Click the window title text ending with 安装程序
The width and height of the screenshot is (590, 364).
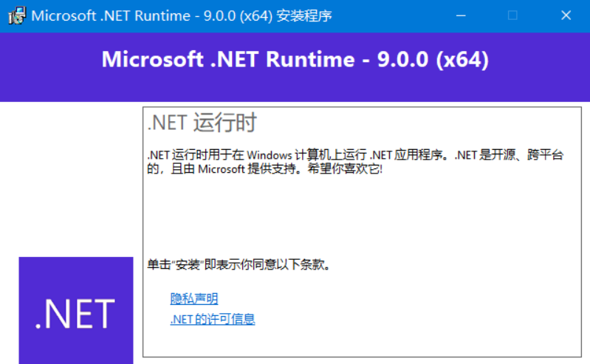(x=182, y=16)
